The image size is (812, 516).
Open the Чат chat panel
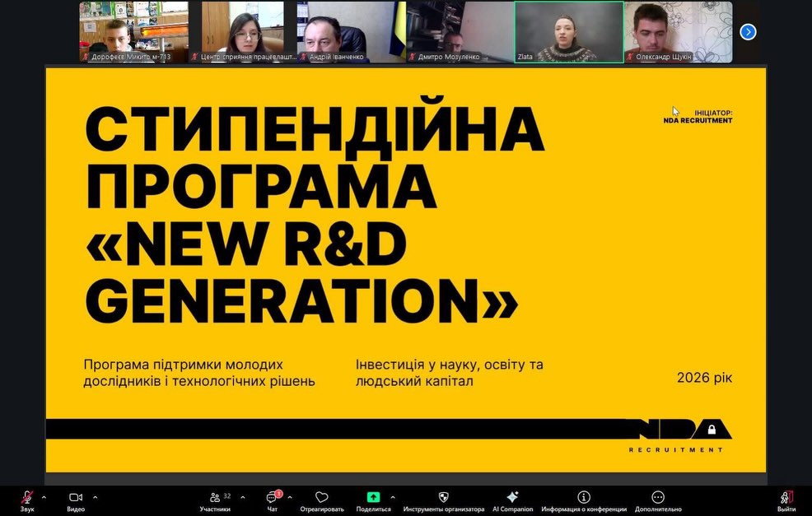(272, 498)
